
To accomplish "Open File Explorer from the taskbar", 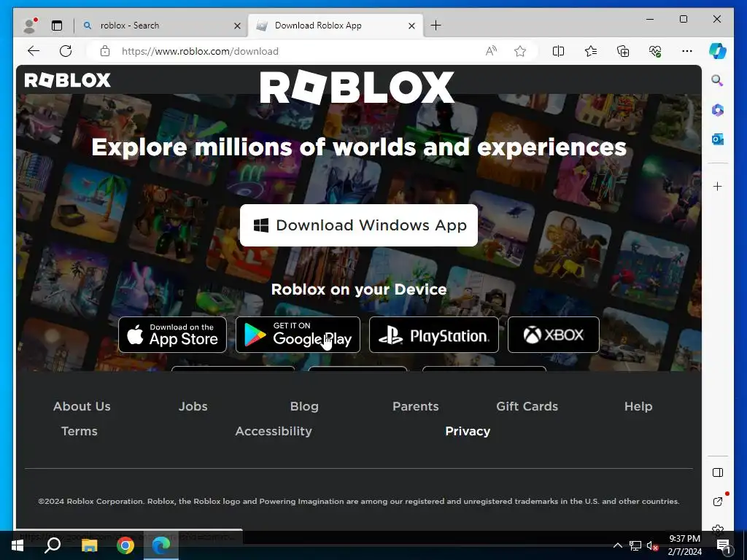I will tap(89, 545).
